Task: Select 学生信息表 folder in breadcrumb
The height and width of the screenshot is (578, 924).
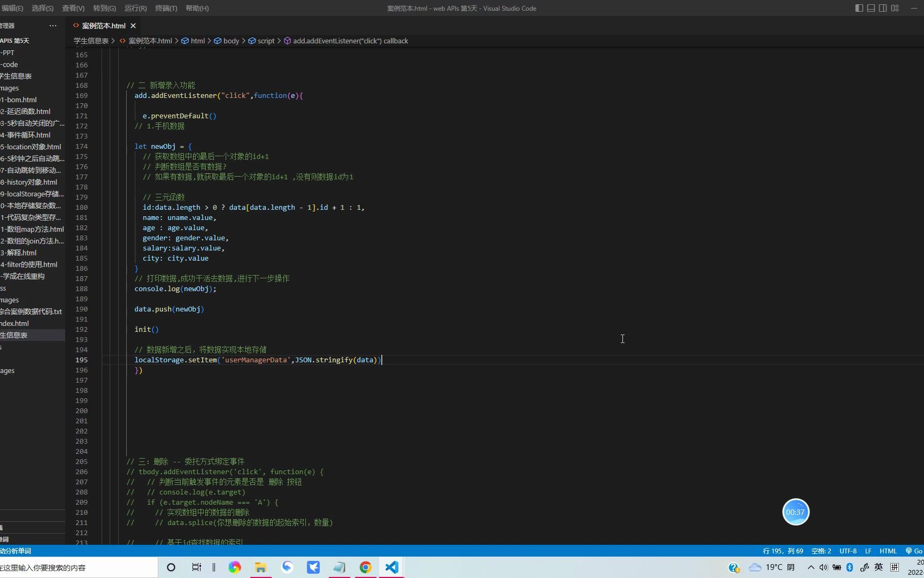Action: point(91,41)
